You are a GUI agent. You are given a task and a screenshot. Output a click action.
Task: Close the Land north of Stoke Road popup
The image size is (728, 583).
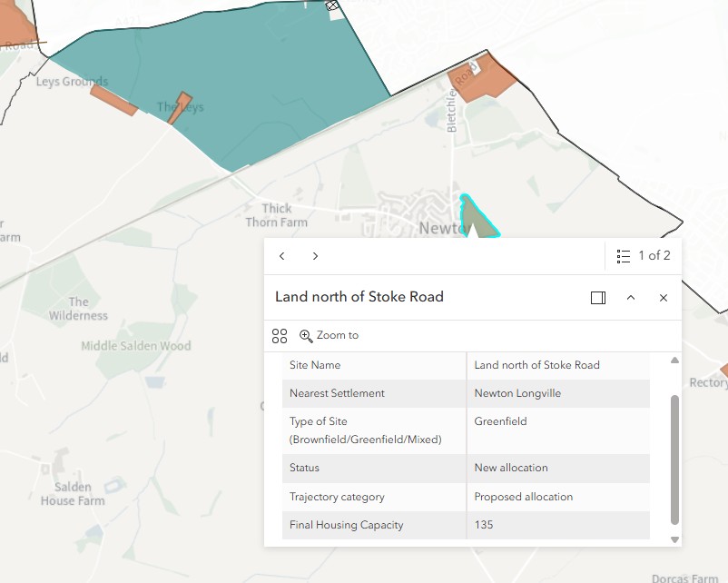click(664, 298)
